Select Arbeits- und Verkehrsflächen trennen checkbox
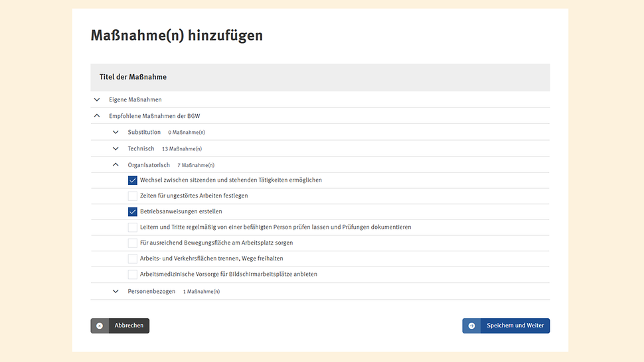 [x=133, y=259]
